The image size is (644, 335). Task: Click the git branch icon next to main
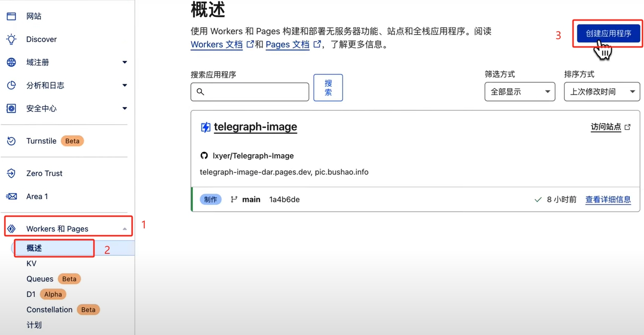click(234, 199)
